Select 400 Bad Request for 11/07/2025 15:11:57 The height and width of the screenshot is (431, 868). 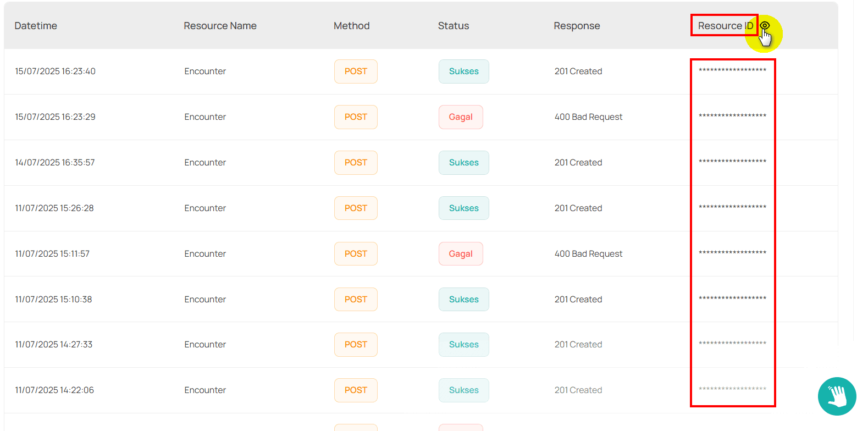tap(588, 254)
